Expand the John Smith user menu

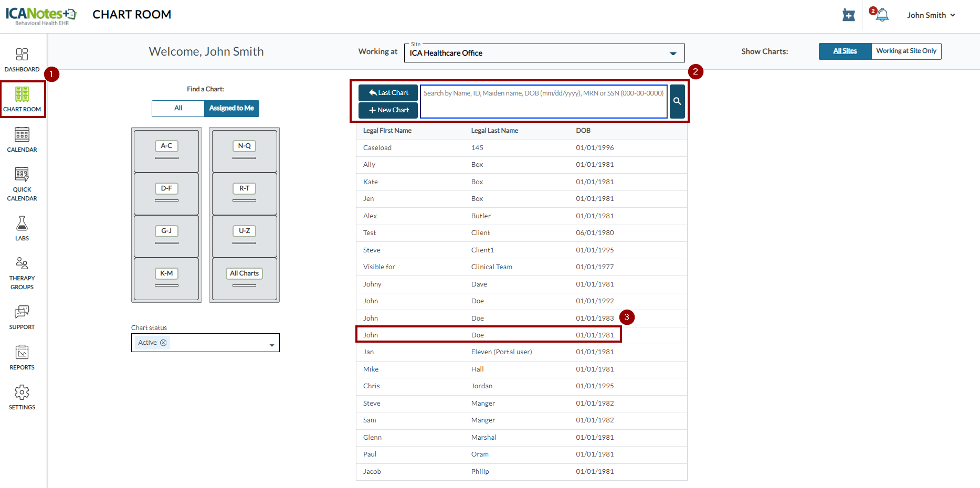click(931, 15)
